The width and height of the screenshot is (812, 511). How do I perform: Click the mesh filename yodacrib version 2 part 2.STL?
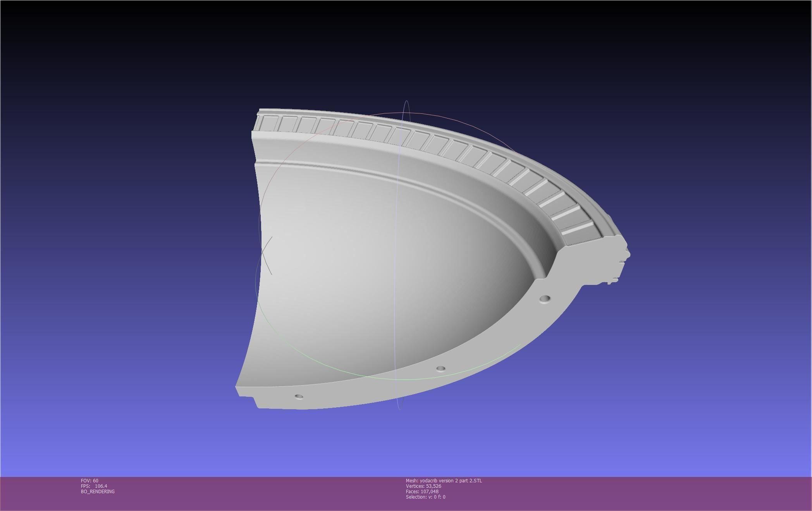pos(444,480)
